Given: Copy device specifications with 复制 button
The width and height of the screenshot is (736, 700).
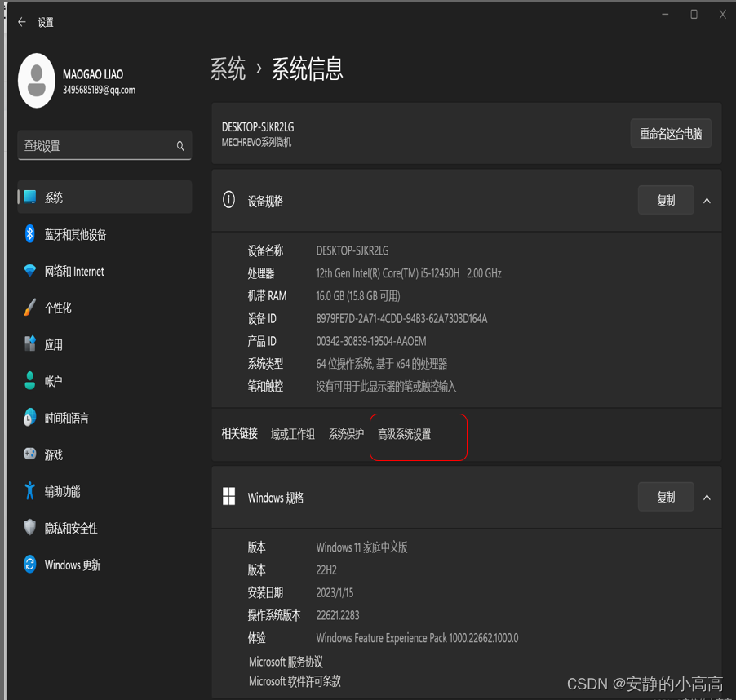Looking at the screenshot, I should click(666, 201).
